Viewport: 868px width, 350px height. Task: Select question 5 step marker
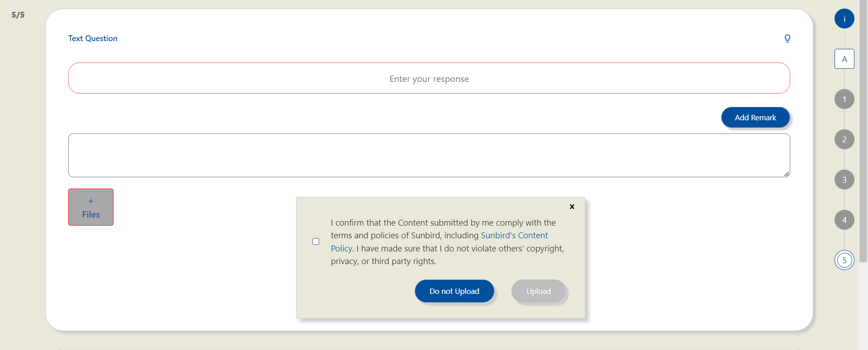[x=844, y=260]
